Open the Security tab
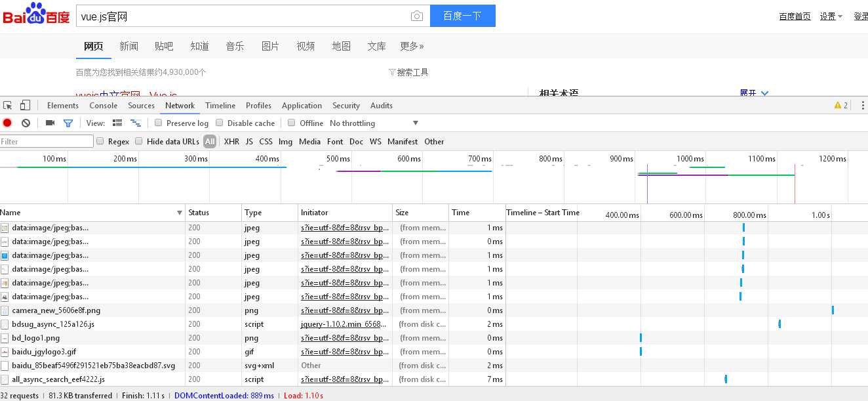 346,106
